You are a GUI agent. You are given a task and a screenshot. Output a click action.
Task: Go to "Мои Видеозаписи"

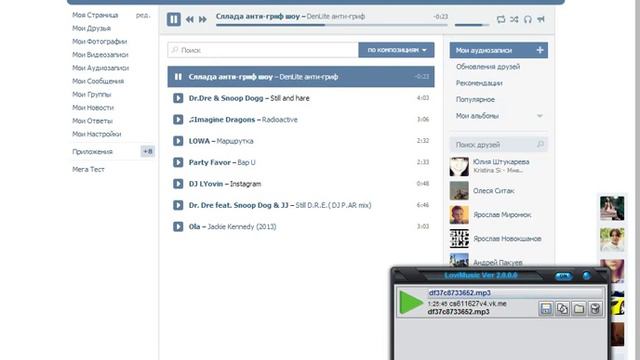100,55
